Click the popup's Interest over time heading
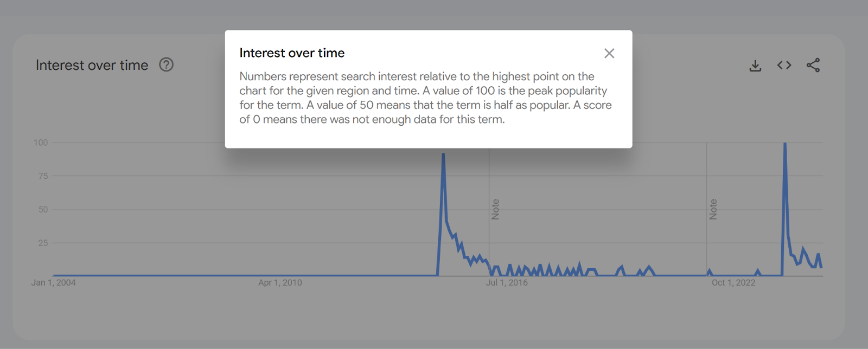Viewport: 868px width, 349px height. [292, 53]
